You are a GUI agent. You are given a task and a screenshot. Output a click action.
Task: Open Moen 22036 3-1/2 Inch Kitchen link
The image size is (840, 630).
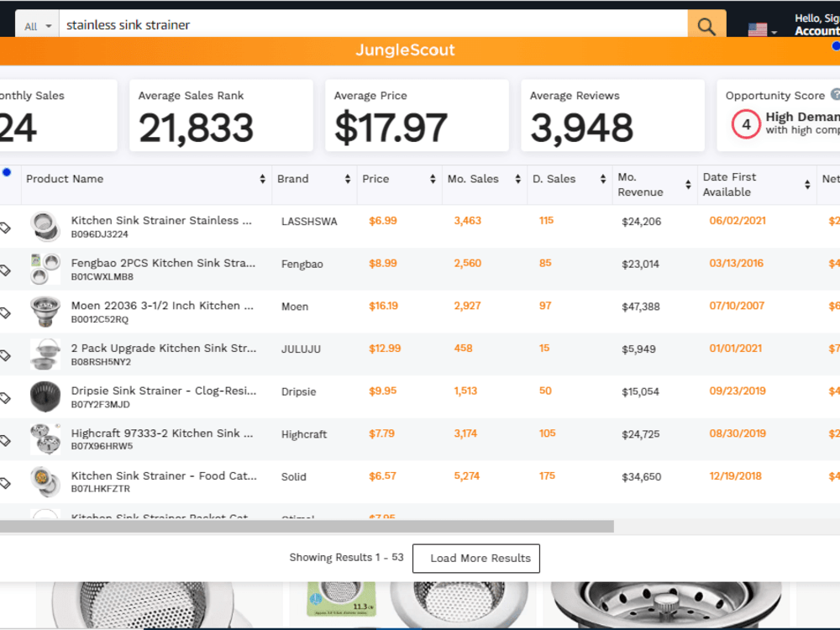pyautogui.click(x=162, y=306)
